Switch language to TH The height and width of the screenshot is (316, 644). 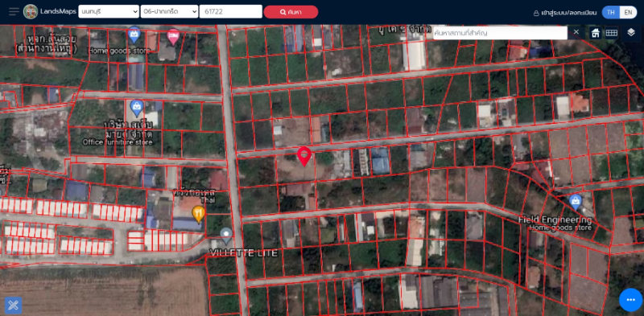coord(611,12)
